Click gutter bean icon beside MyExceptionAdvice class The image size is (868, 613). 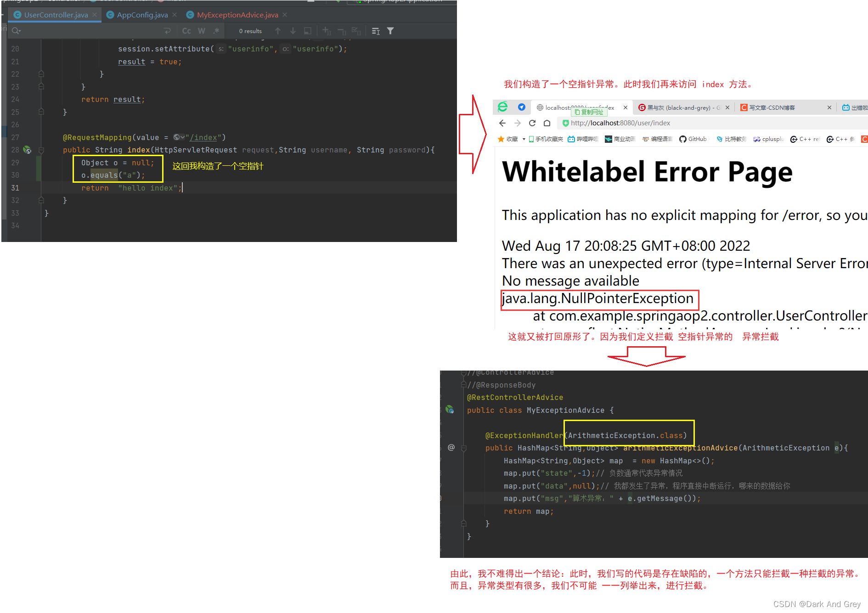coord(450,409)
